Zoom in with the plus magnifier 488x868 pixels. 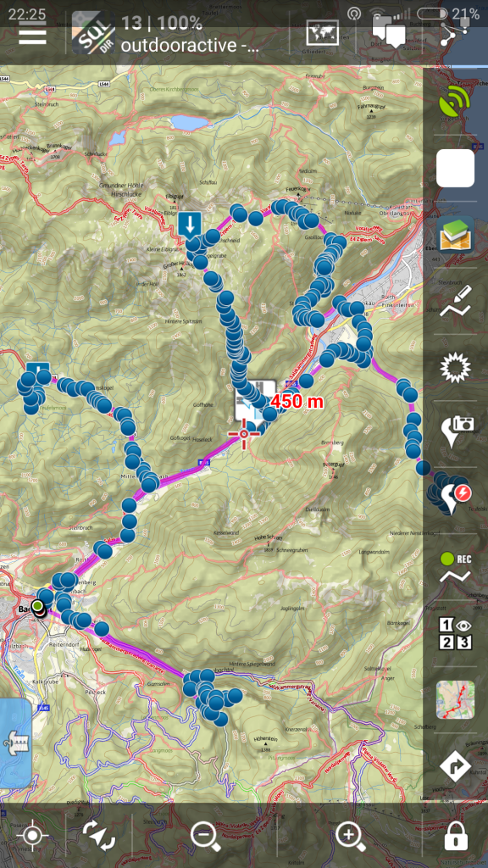(351, 836)
